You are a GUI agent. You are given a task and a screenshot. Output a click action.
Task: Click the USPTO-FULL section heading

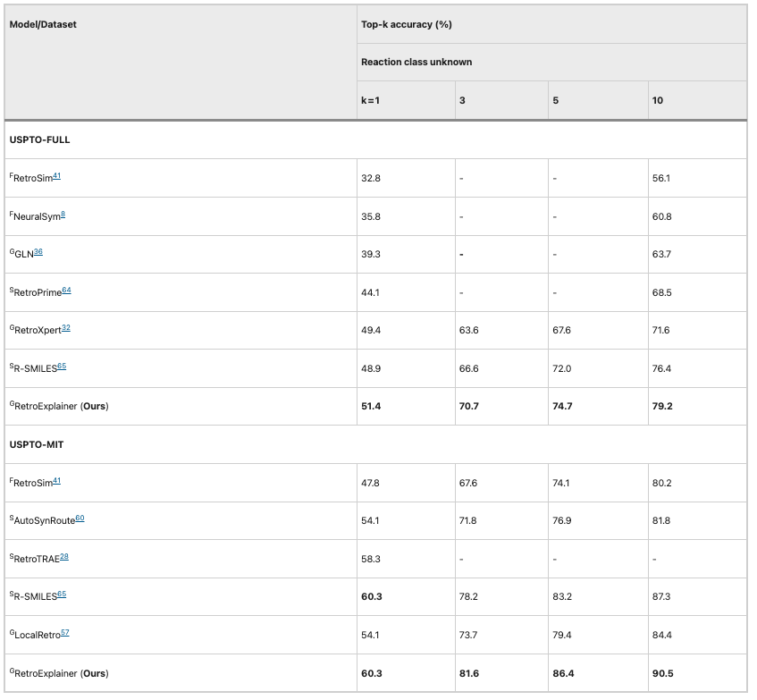coord(39,139)
